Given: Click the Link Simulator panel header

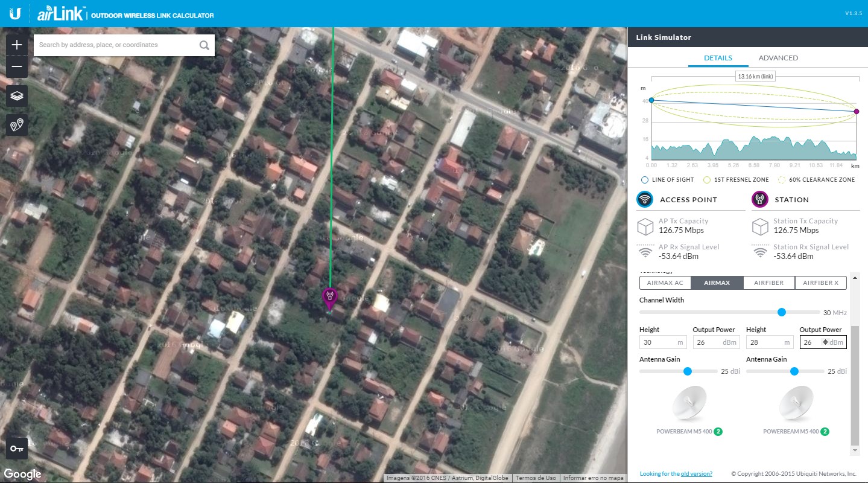Looking at the screenshot, I should pyautogui.click(x=748, y=37).
